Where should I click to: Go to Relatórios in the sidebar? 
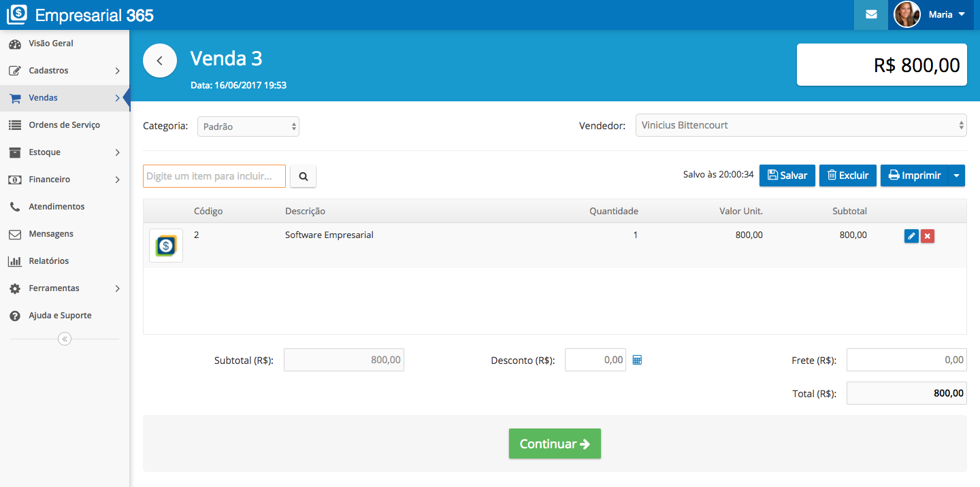48,261
